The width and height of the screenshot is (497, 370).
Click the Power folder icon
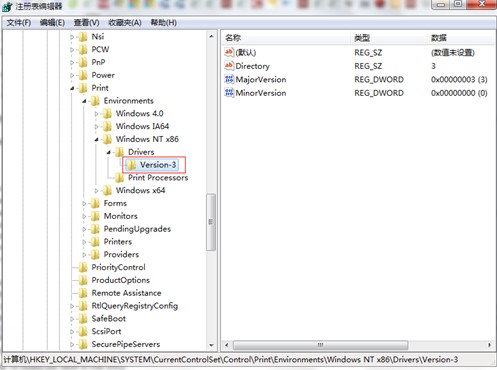83,75
